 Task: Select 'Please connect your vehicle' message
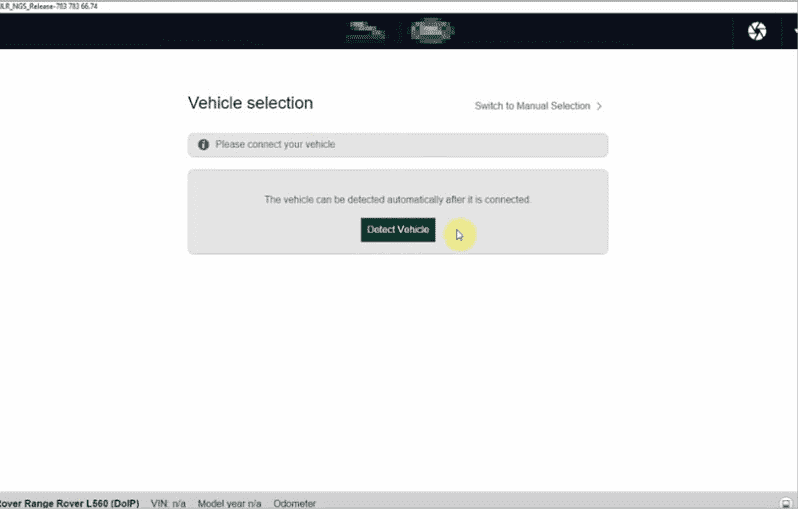(x=275, y=145)
